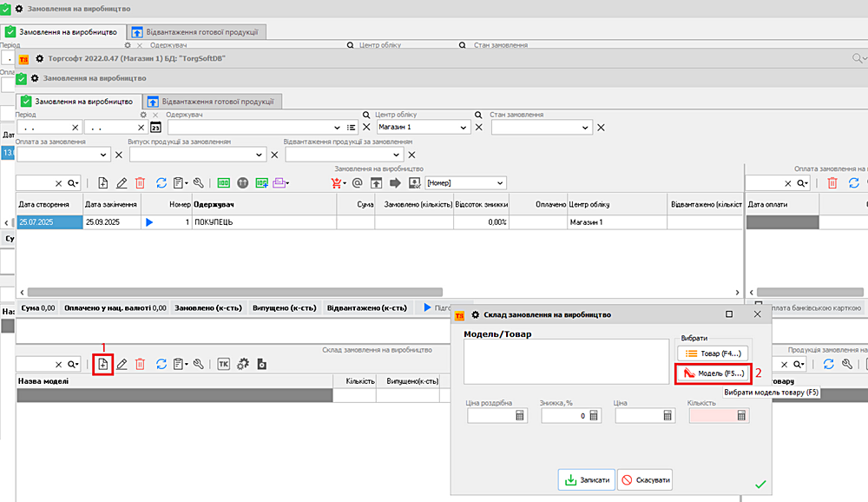Screen dimensions: 868x502
Task: Click pencil edit icon in order composition toolbar
Action: [x=122, y=364]
